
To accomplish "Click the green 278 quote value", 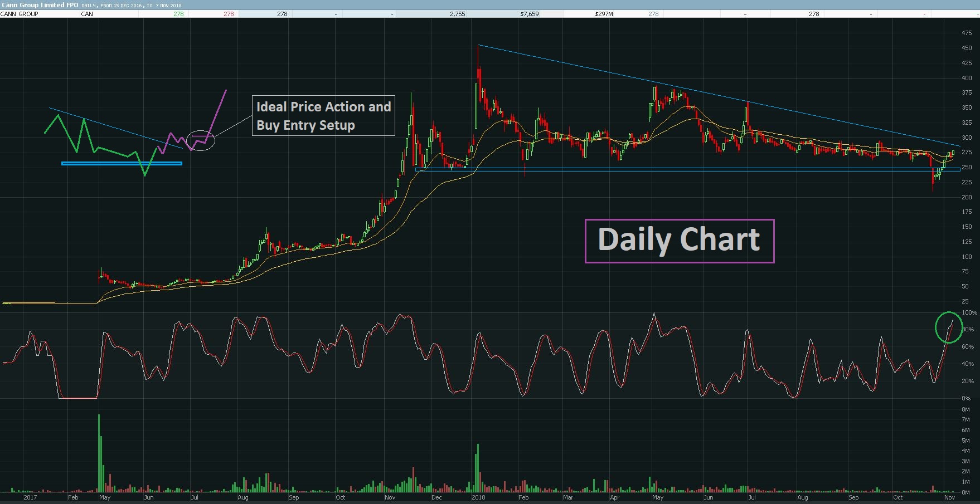I will coord(178,14).
